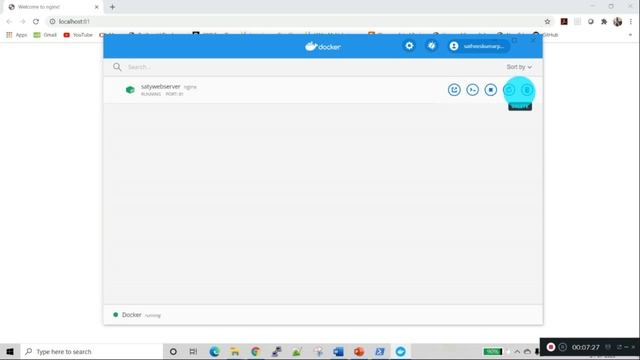Reload the localhost page in Chrome
Viewport: 640px width, 360px height.
click(x=36, y=22)
